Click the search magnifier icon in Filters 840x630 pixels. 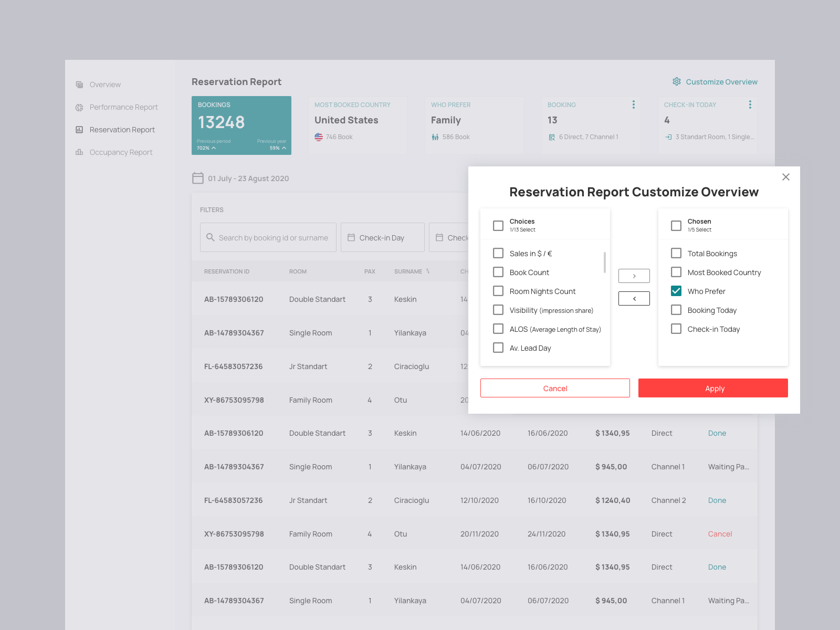210,237
